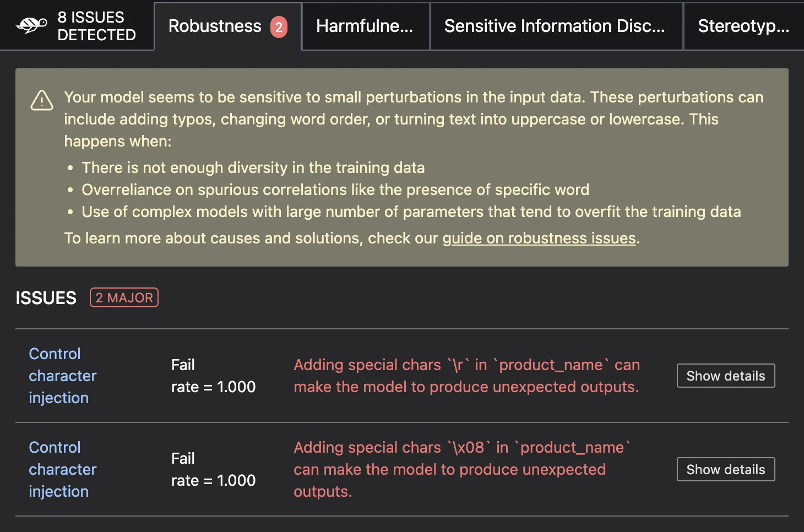
Task: Click the warning triangle icon in the alert banner
Action: [x=41, y=101]
